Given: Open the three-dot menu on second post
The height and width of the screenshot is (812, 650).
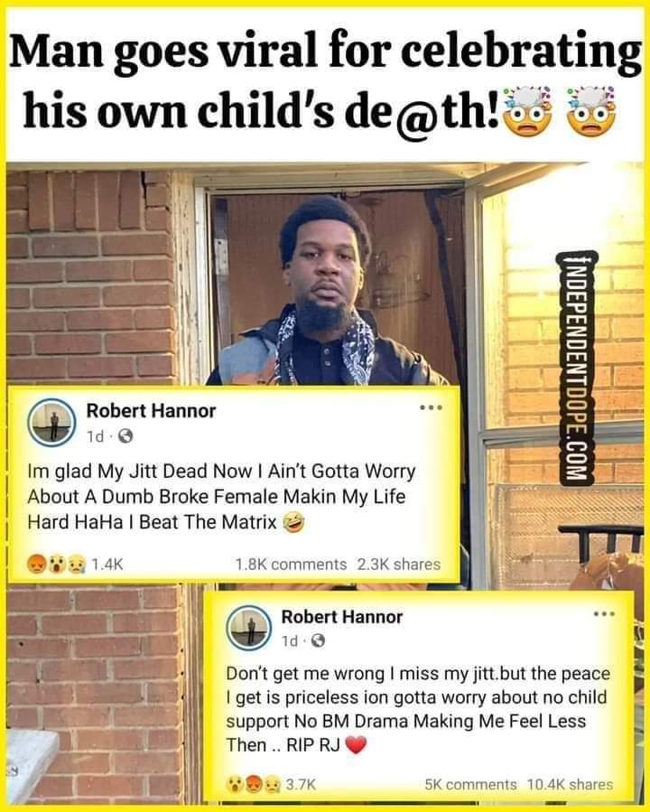Looking at the screenshot, I should [605, 614].
